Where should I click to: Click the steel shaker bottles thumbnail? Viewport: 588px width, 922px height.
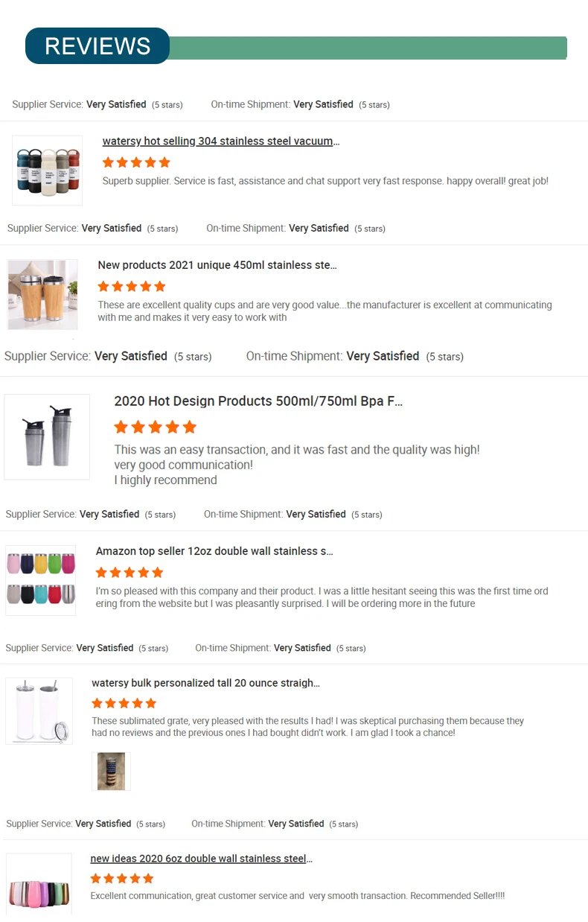click(47, 436)
